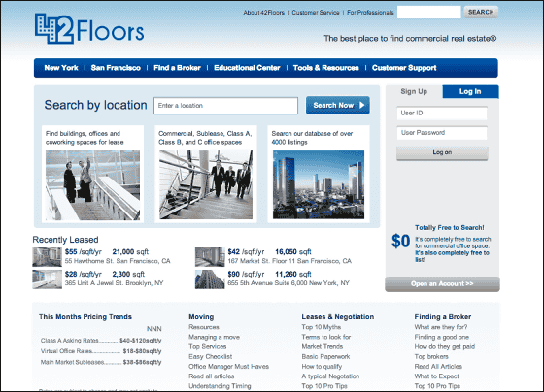
Task: Click the 42Floors logo
Action: 89,29
